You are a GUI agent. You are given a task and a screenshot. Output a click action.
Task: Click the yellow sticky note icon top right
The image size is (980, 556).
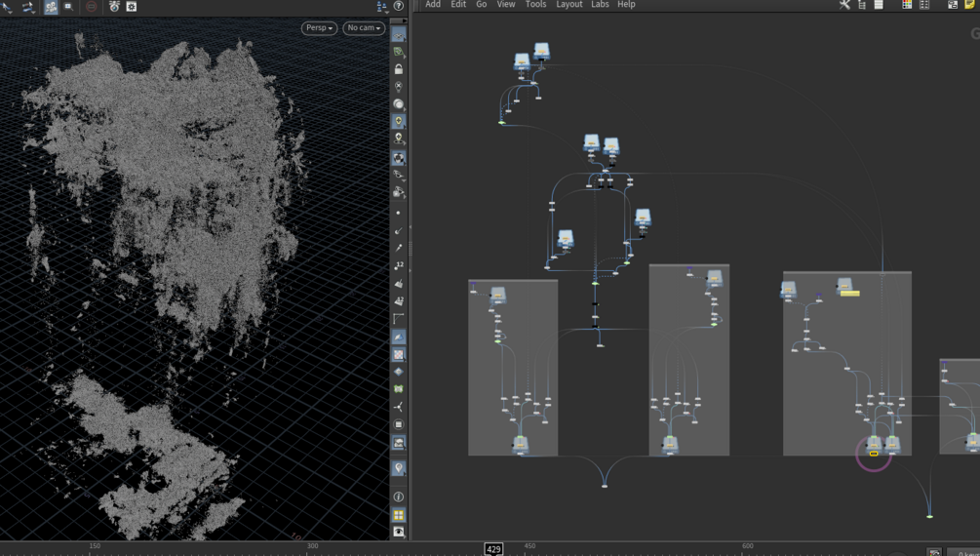969,5
